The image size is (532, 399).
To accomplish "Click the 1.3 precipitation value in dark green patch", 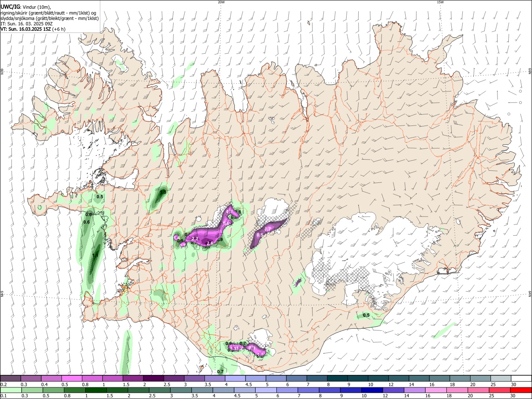I will 163,192.
